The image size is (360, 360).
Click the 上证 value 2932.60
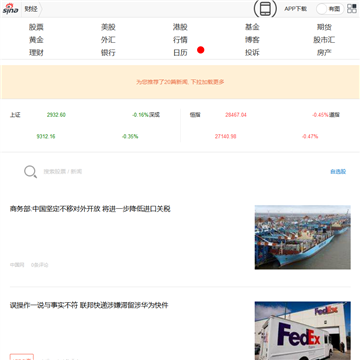pyautogui.click(x=56, y=115)
